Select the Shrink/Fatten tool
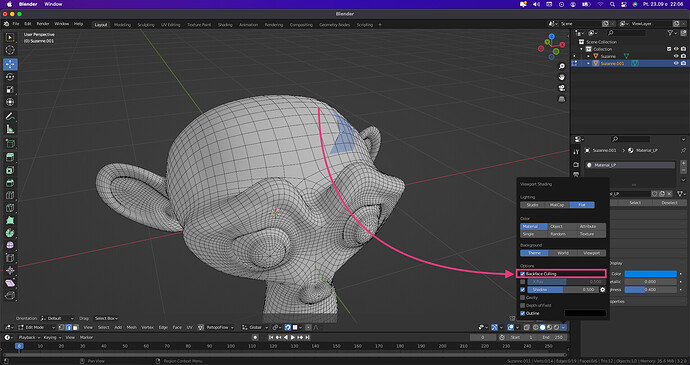 [x=10, y=270]
